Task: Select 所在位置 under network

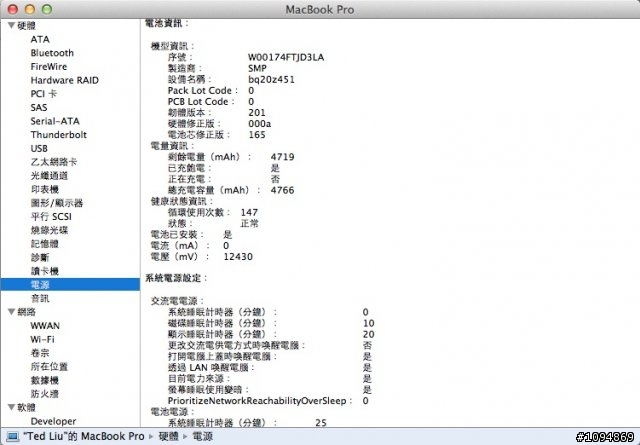Action: [49, 366]
